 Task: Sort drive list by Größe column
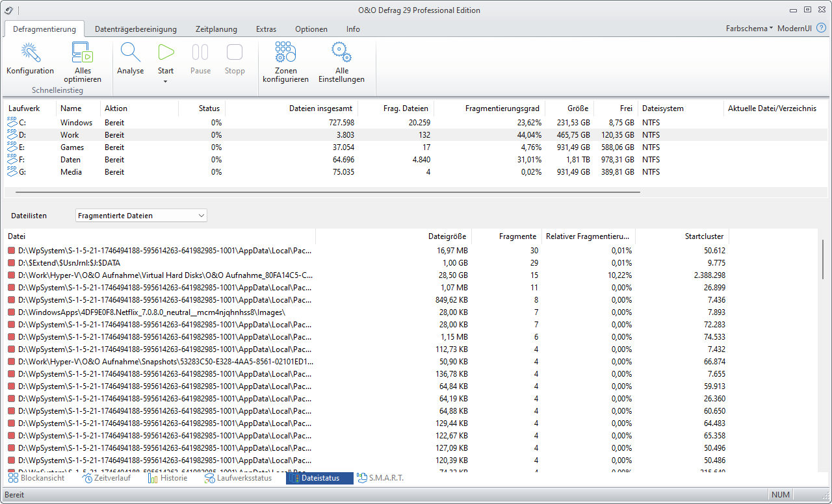point(569,108)
